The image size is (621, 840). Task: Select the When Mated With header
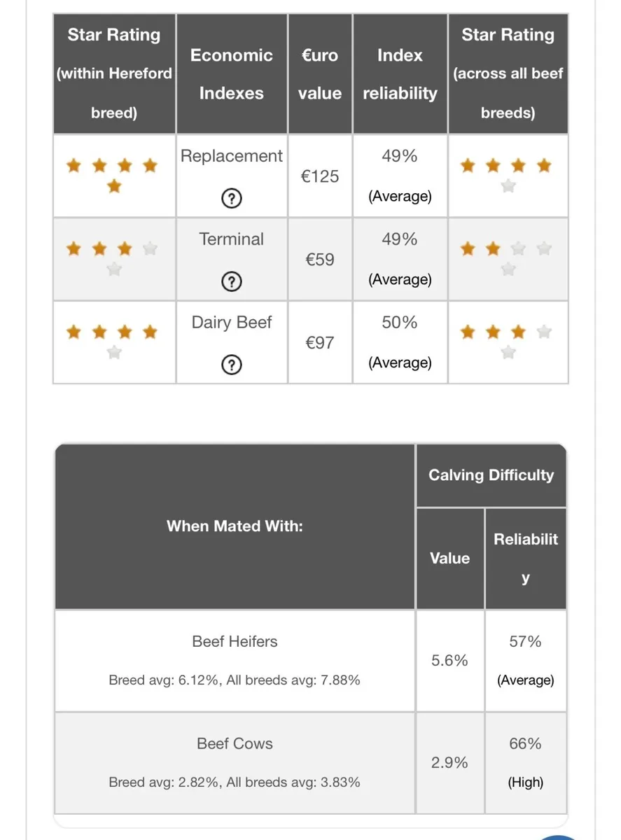point(235,526)
